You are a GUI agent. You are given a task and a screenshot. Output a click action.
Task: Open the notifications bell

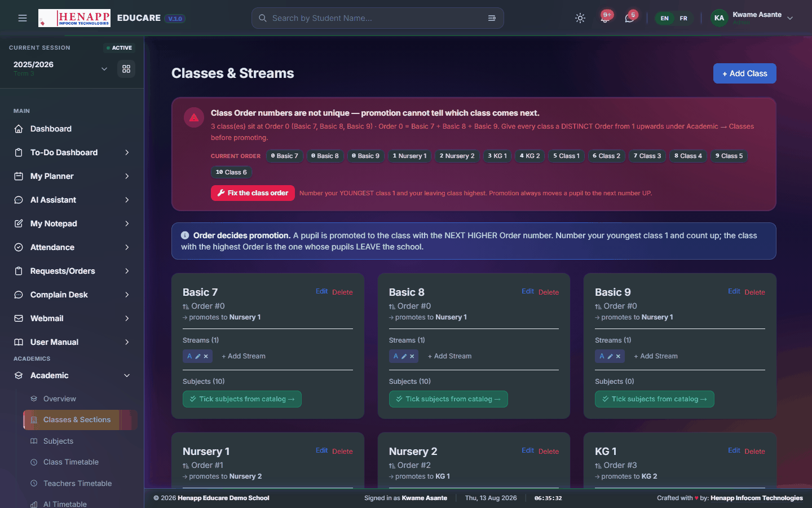[605, 18]
